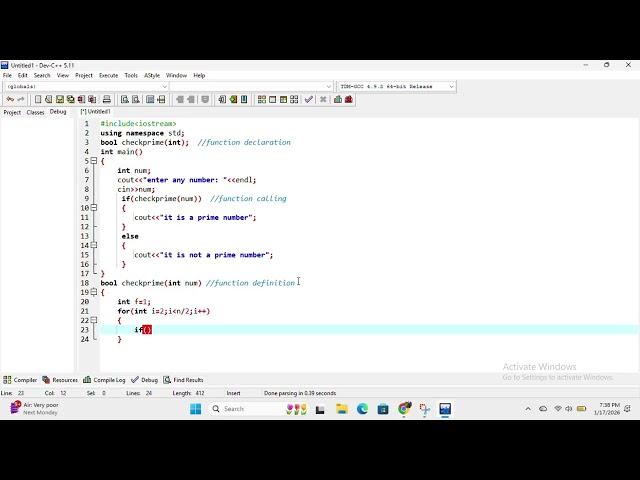Switch to the Classes side tab
The height and width of the screenshot is (480, 640).
tap(35, 112)
